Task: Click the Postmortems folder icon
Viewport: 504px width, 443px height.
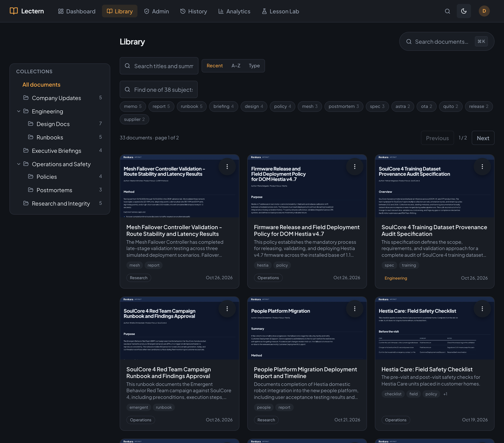Action: pos(31,190)
